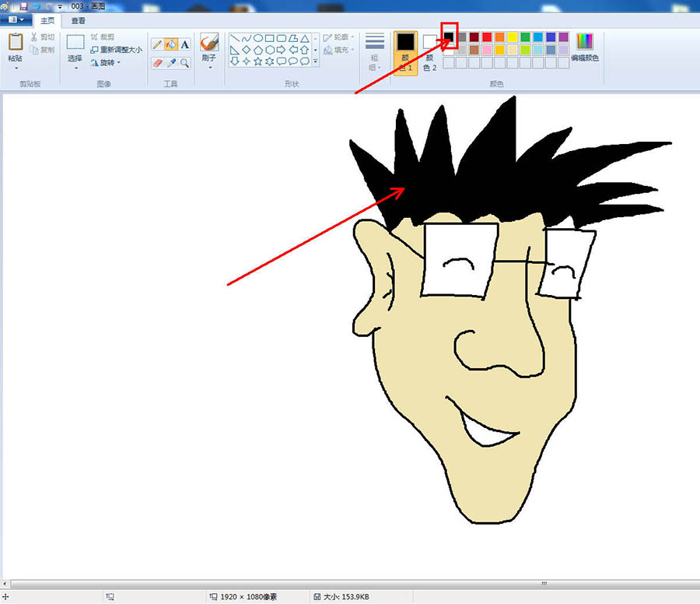The image size is (700, 604).
Task: Click the file size text 大小: 153.9KB
Action: point(346,597)
